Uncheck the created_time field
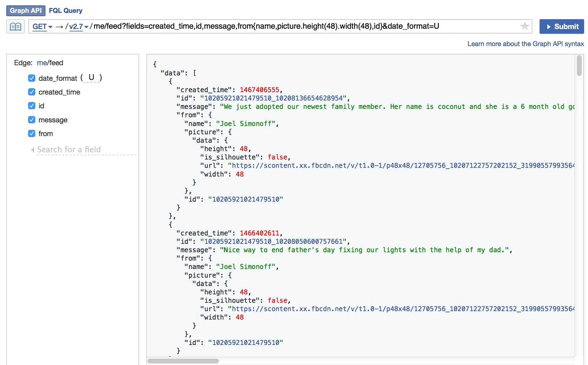This screenshot has height=365, width=588. pyautogui.click(x=32, y=92)
